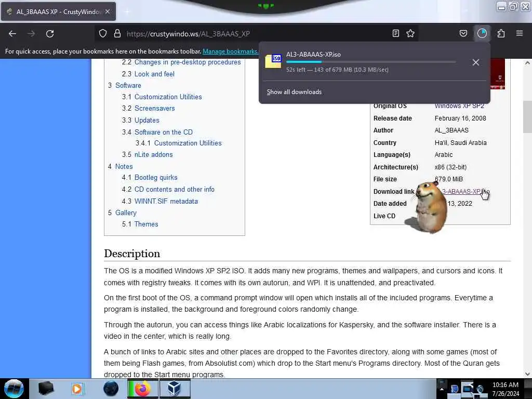The width and height of the screenshot is (532, 399).
Task: Save page to Pocket
Action: (463, 34)
